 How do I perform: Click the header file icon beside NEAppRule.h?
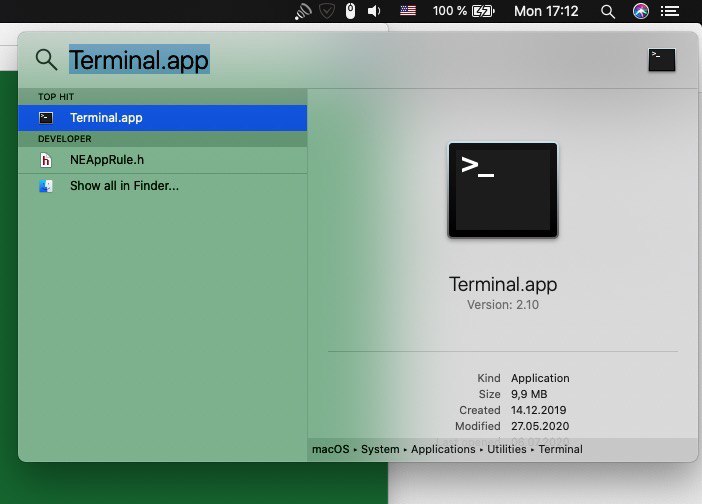46,160
